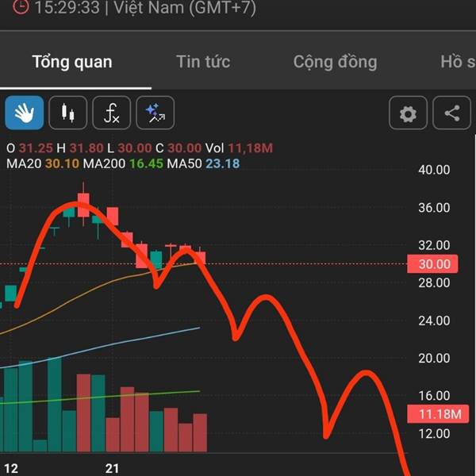Click the high price 31.80
The image size is (476, 476).
tap(86, 148)
